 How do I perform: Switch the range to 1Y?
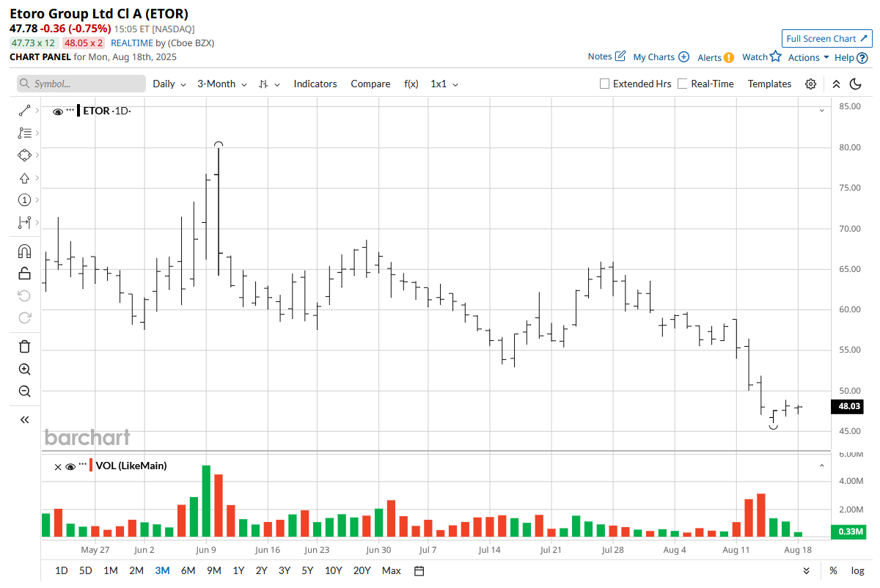click(238, 570)
